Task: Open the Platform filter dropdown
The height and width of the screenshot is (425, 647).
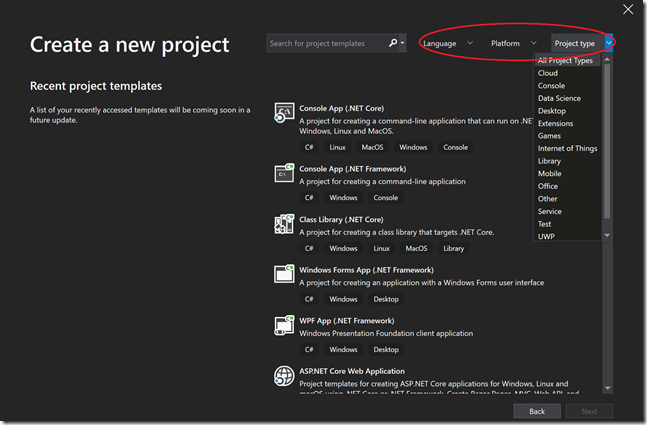Action: [x=514, y=43]
